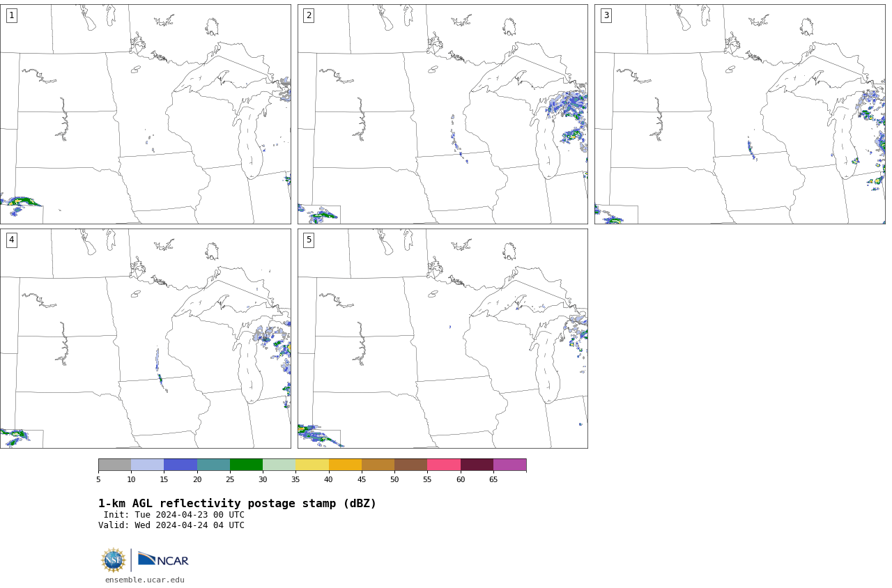Click the member number 5 label box
Screen dimensions: 892x588
click(309, 240)
